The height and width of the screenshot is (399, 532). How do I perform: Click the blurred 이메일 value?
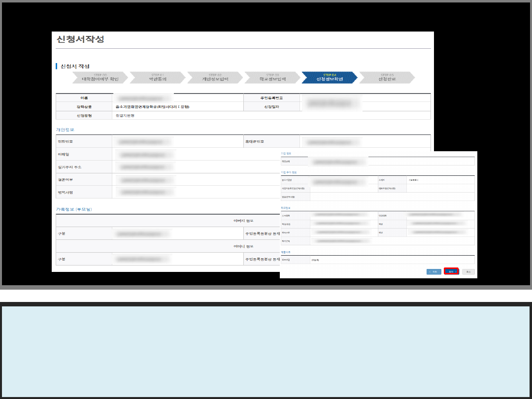(145, 155)
